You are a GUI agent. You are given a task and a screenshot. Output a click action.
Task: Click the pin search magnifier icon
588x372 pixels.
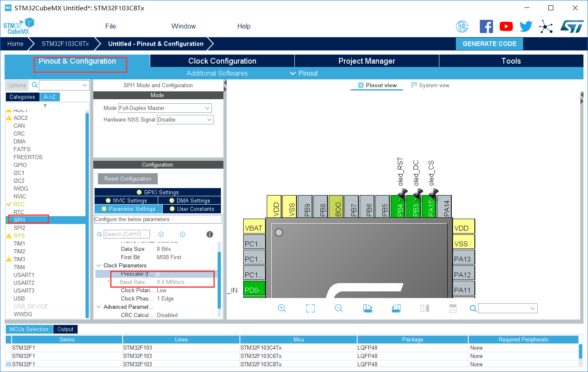pos(473,308)
